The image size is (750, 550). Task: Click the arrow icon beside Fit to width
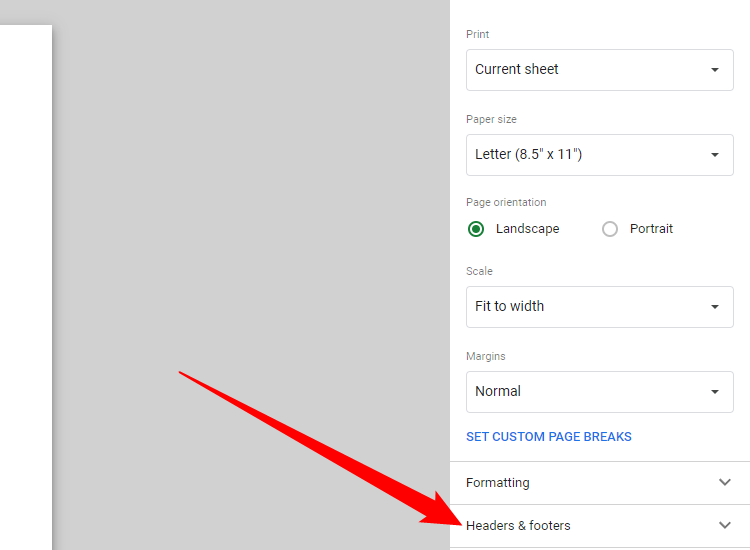(x=714, y=307)
